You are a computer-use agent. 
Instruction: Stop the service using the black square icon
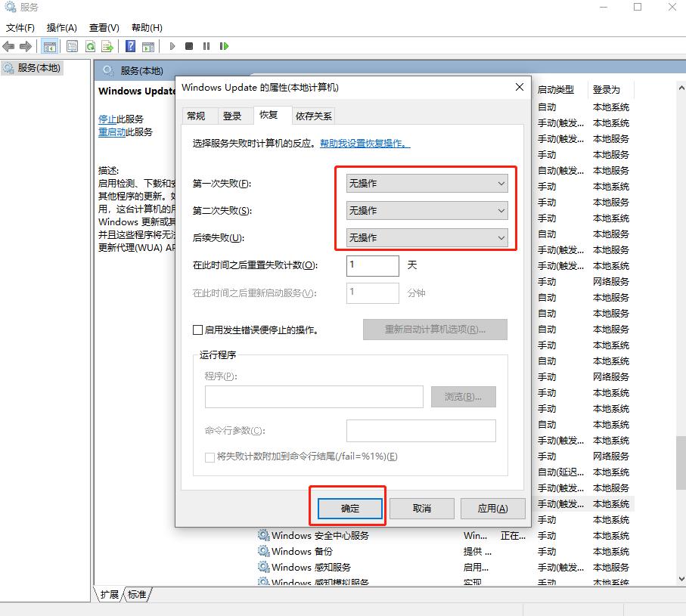click(x=190, y=45)
